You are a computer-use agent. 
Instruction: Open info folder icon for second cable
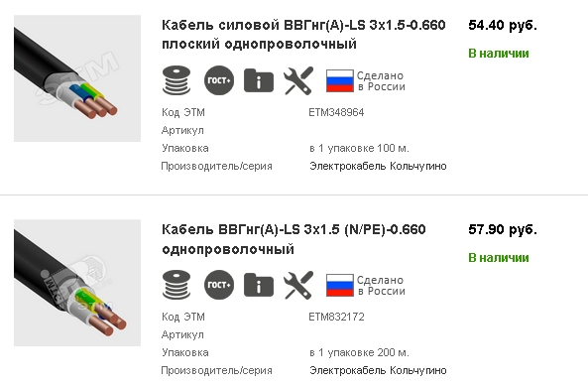(x=259, y=285)
